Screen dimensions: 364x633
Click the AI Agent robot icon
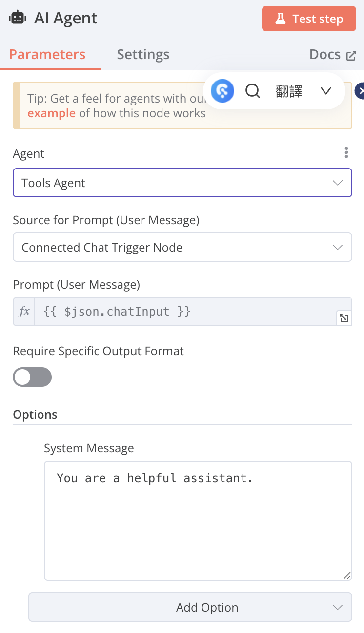(x=18, y=18)
